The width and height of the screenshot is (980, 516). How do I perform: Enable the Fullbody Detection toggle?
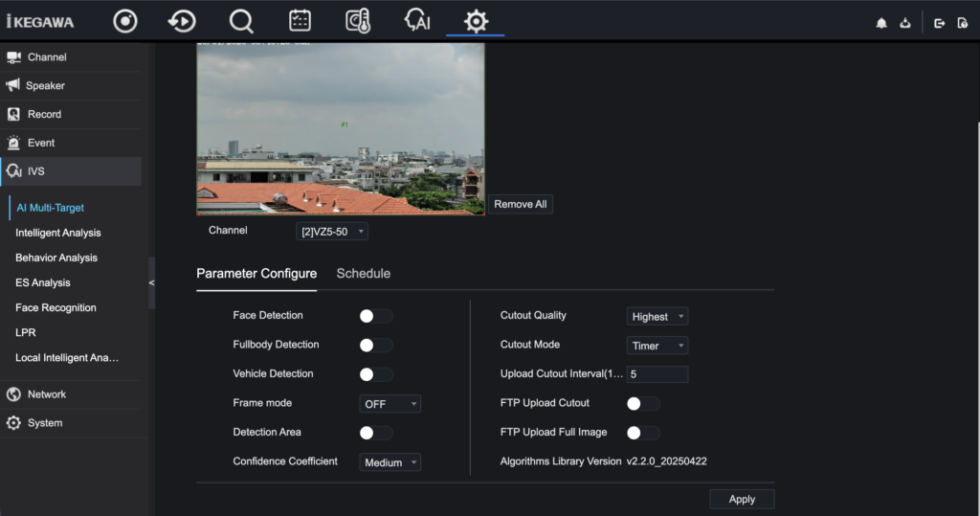375,345
